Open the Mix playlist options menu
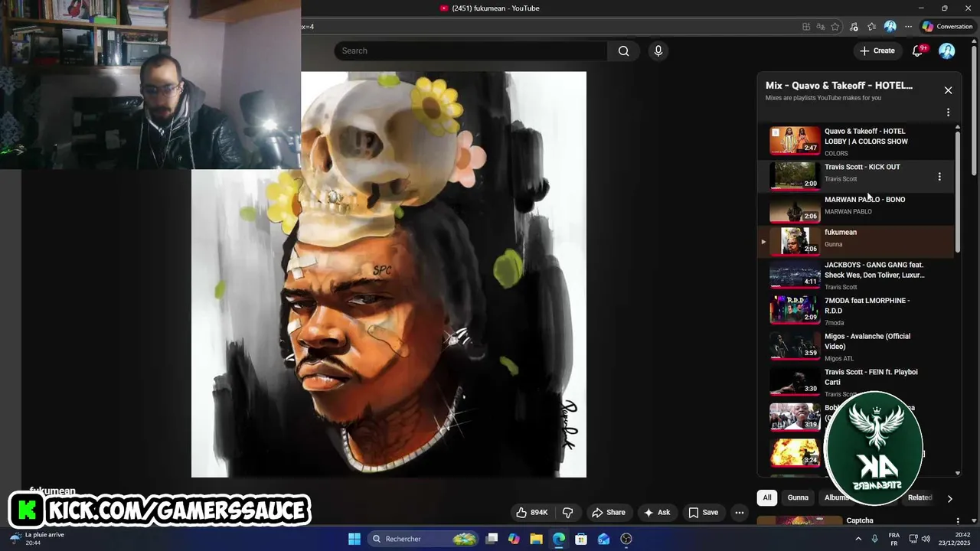The width and height of the screenshot is (980, 551). click(x=948, y=112)
